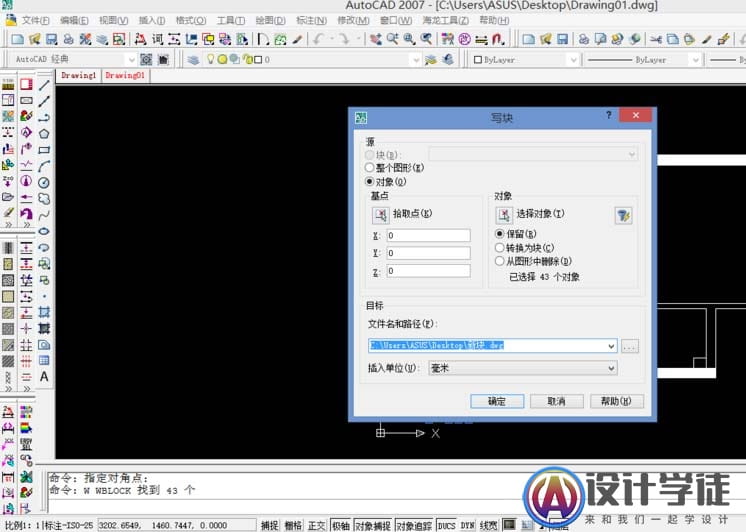
Task: Open the 插入(I) menu
Action: 151,20
